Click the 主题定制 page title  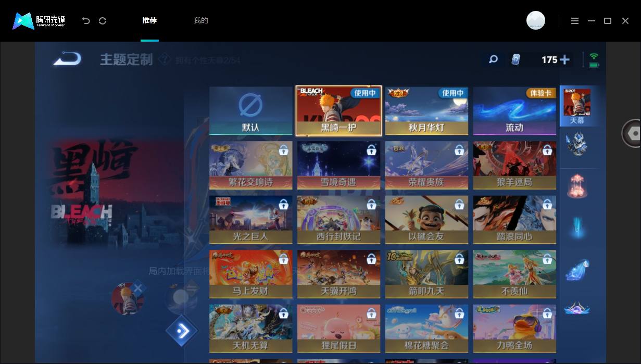tap(127, 59)
